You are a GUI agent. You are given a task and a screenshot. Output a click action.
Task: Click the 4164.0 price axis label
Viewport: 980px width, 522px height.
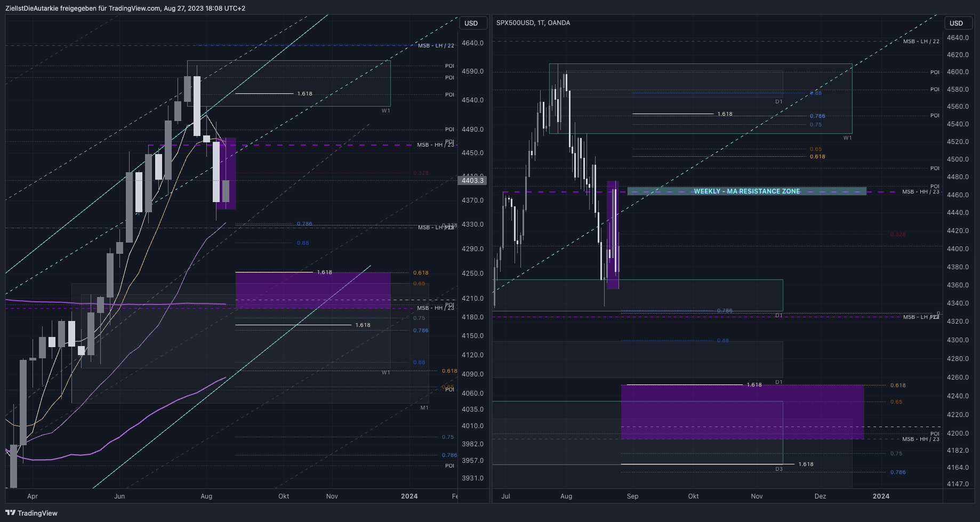pyautogui.click(x=958, y=468)
